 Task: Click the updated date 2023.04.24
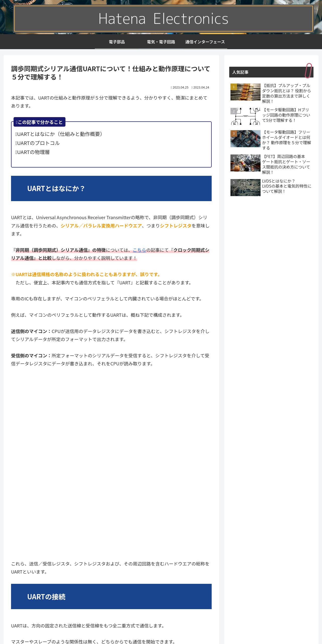200,88
